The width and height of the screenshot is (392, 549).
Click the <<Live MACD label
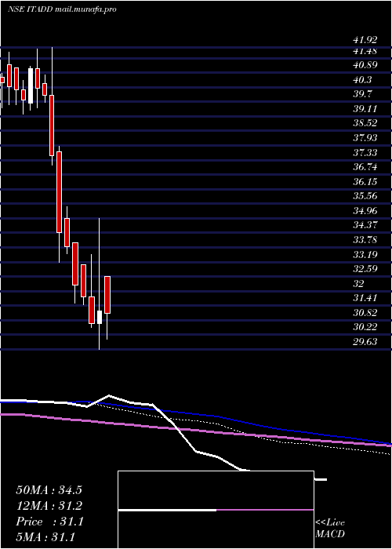pyautogui.click(x=330, y=528)
